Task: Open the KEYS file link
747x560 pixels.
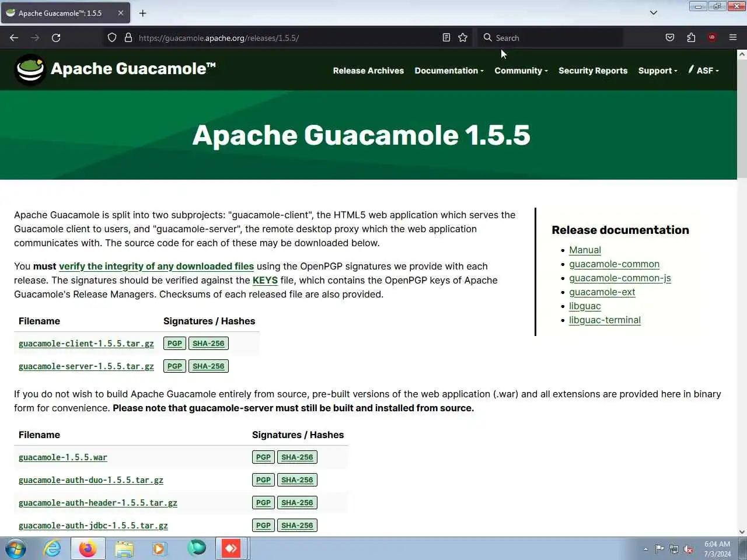Action: click(x=265, y=280)
